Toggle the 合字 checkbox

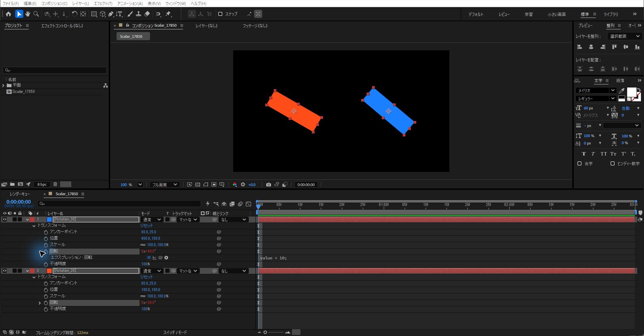579,163
